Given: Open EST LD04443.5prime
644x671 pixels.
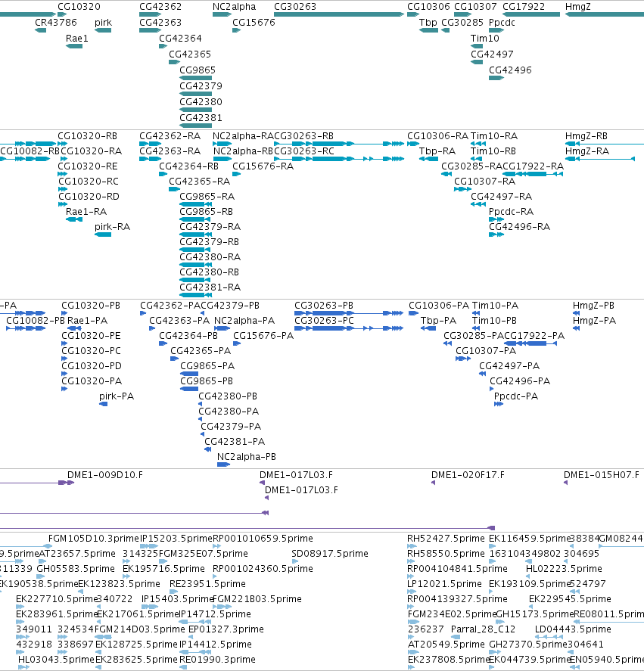Looking at the screenshot, I should pyautogui.click(x=573, y=629).
